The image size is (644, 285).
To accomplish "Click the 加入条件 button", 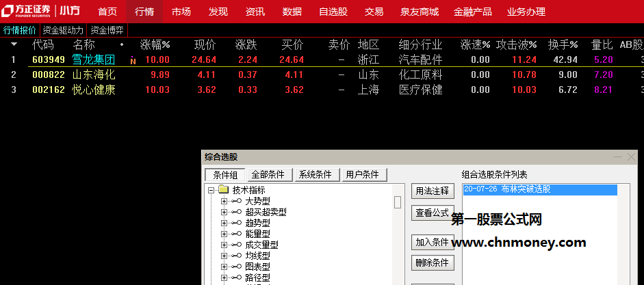I will [433, 242].
